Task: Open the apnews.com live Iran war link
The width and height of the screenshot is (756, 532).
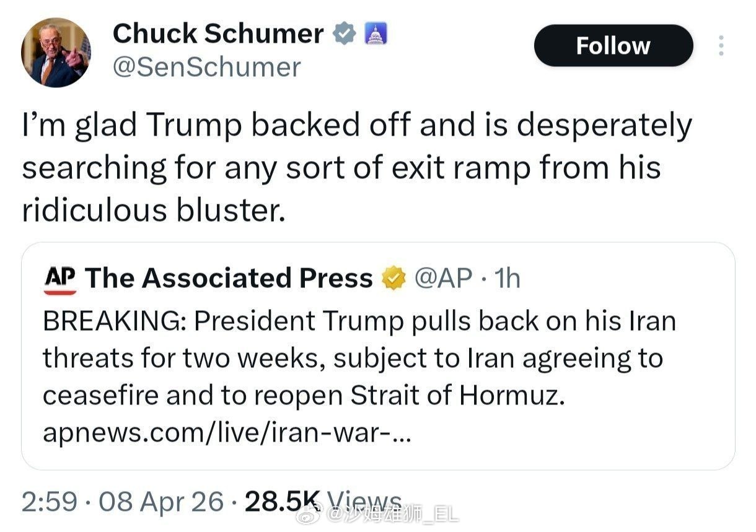Action: coord(226,433)
